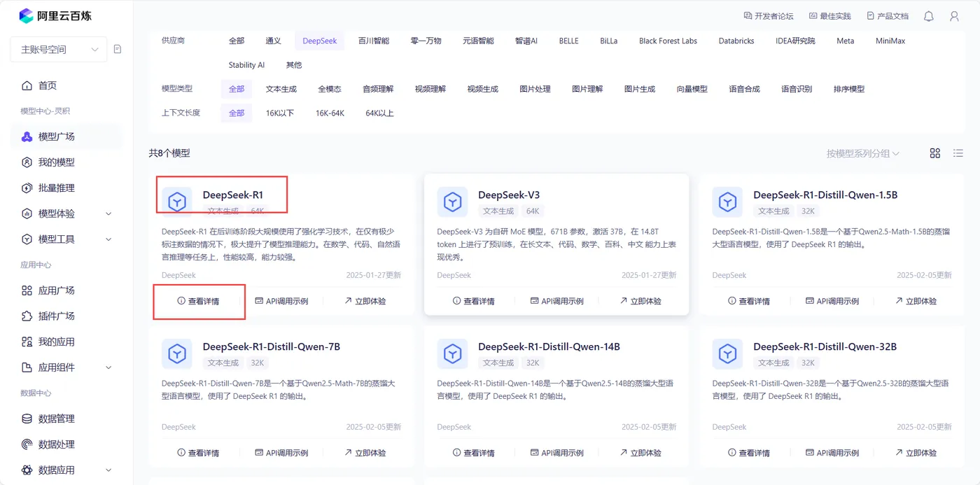Switch to grid view layout

tap(935, 153)
